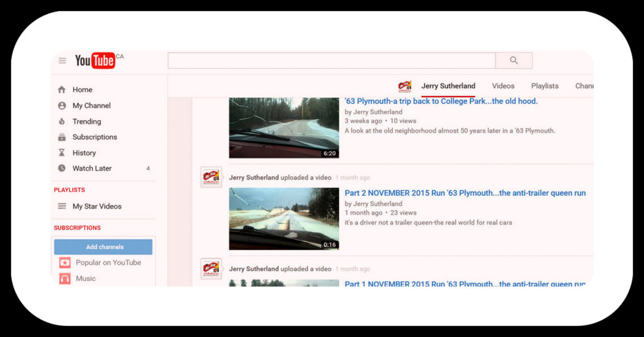644x337 pixels.
Task: Click the 'driver not a trailer queen' description
Action: (428, 223)
